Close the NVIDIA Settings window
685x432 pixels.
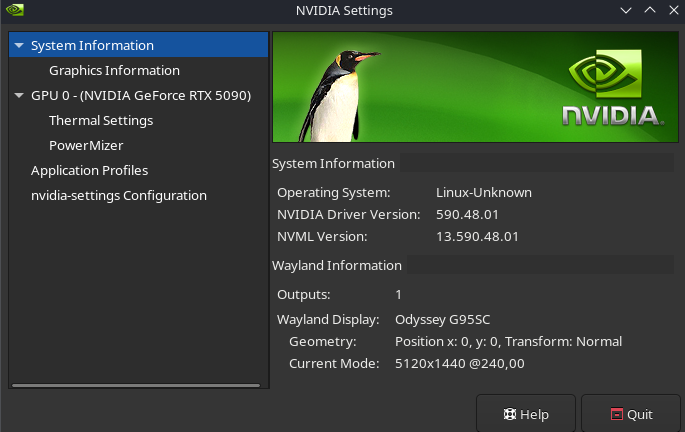[x=674, y=10]
